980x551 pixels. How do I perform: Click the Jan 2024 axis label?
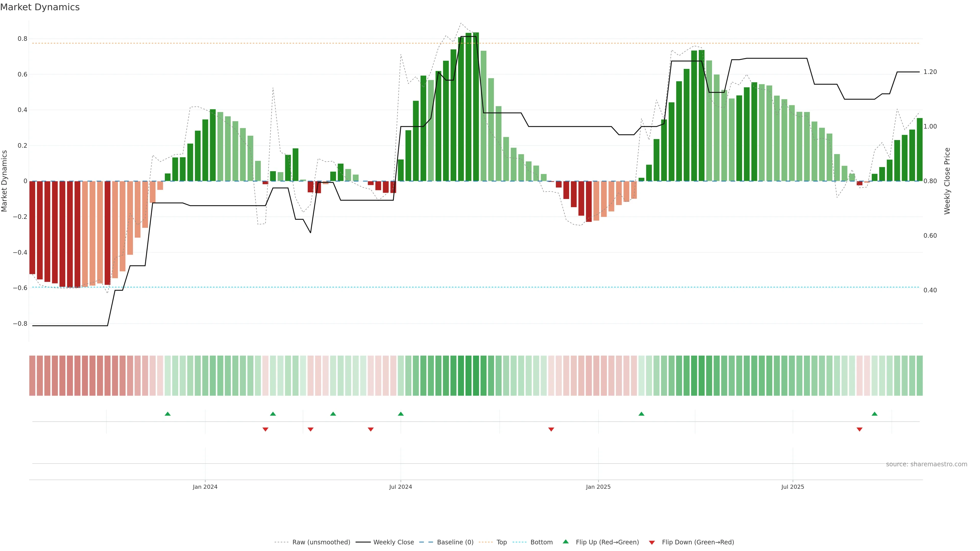(x=205, y=487)
